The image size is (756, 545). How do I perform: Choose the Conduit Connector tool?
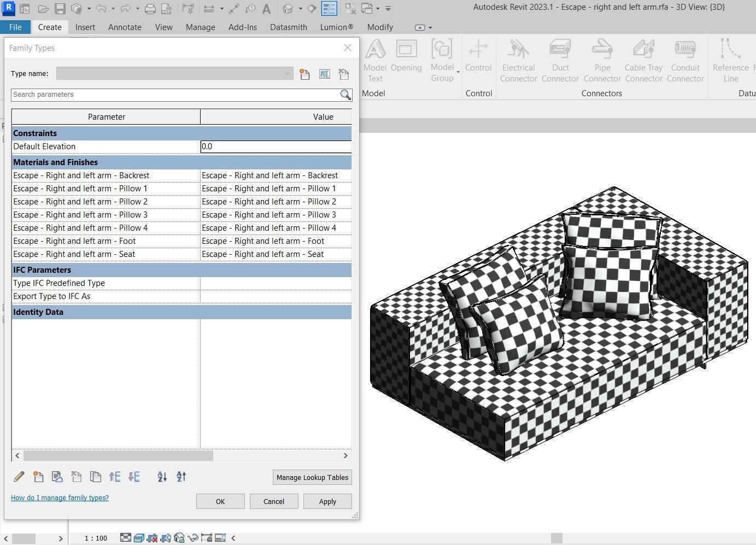[x=685, y=61]
